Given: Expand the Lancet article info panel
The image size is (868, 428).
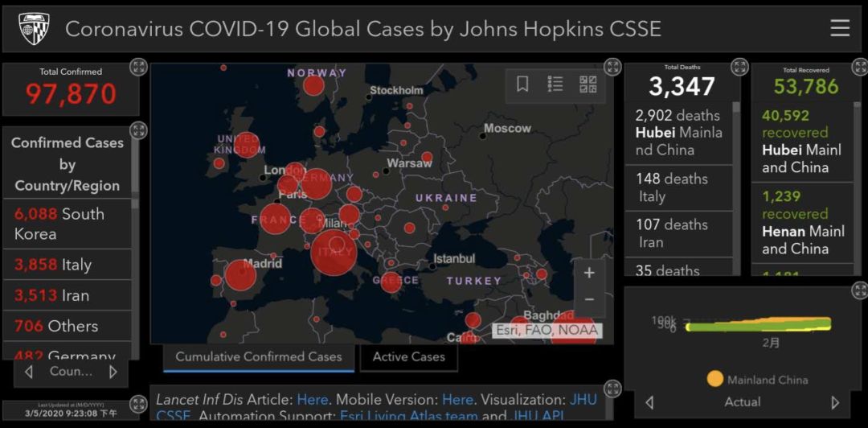Looking at the screenshot, I should 612,388.
